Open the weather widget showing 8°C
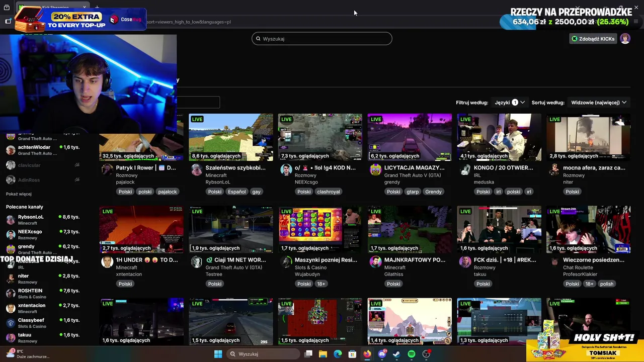Viewport: 644px width, 362px height. click(28, 354)
